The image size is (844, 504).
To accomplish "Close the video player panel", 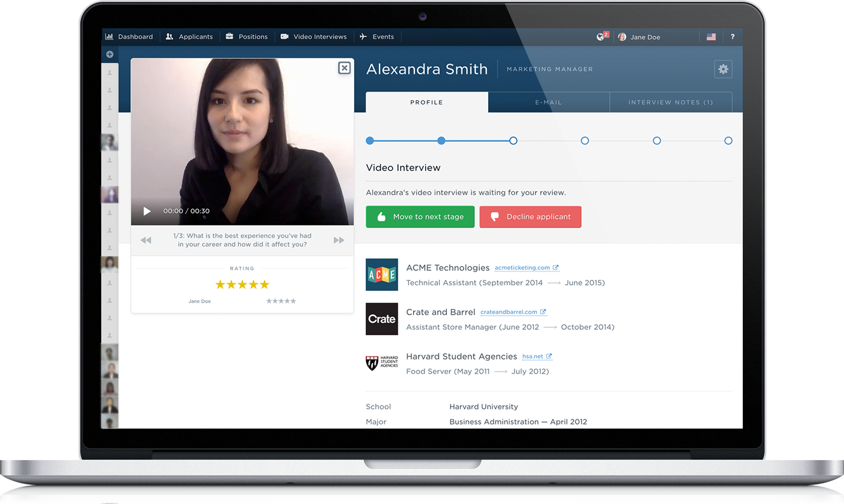I will click(344, 68).
